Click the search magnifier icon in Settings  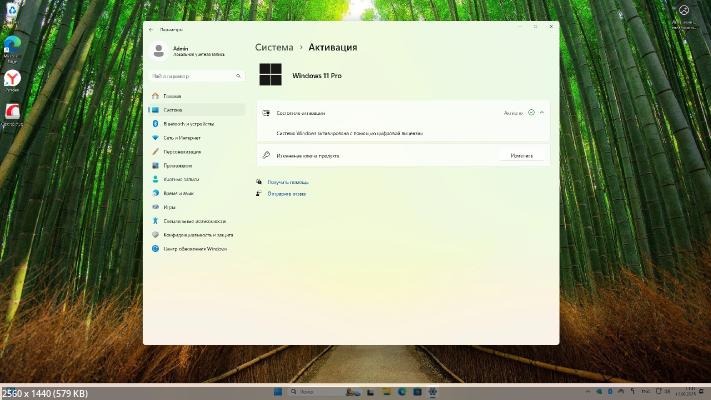[x=237, y=76]
